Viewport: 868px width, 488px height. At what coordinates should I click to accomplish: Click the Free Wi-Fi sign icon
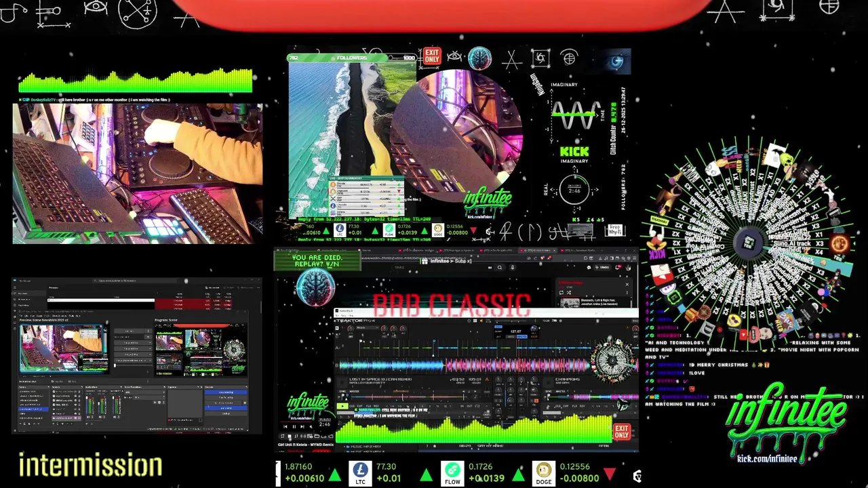point(614,231)
